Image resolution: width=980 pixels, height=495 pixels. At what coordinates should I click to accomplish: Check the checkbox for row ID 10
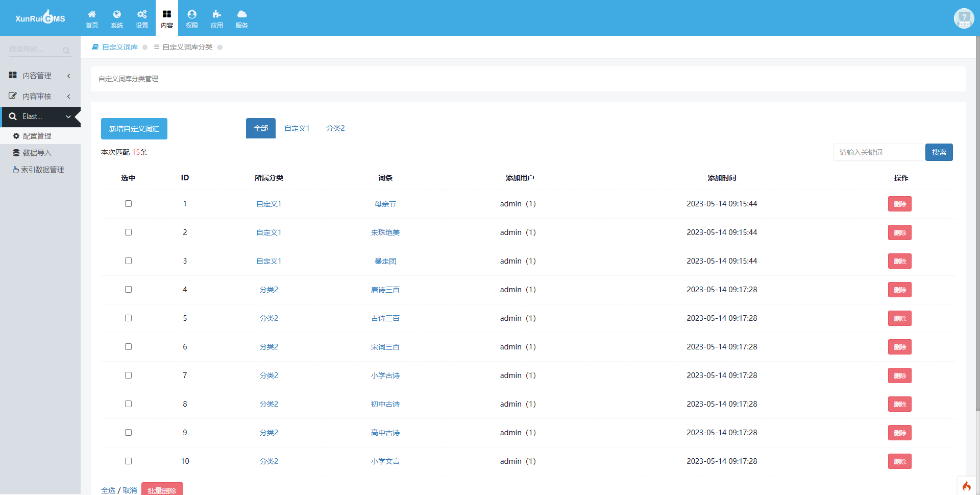[128, 461]
